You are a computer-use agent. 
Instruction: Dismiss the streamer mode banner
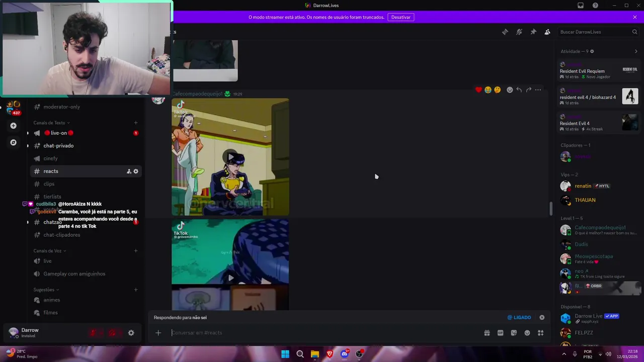[x=635, y=17]
